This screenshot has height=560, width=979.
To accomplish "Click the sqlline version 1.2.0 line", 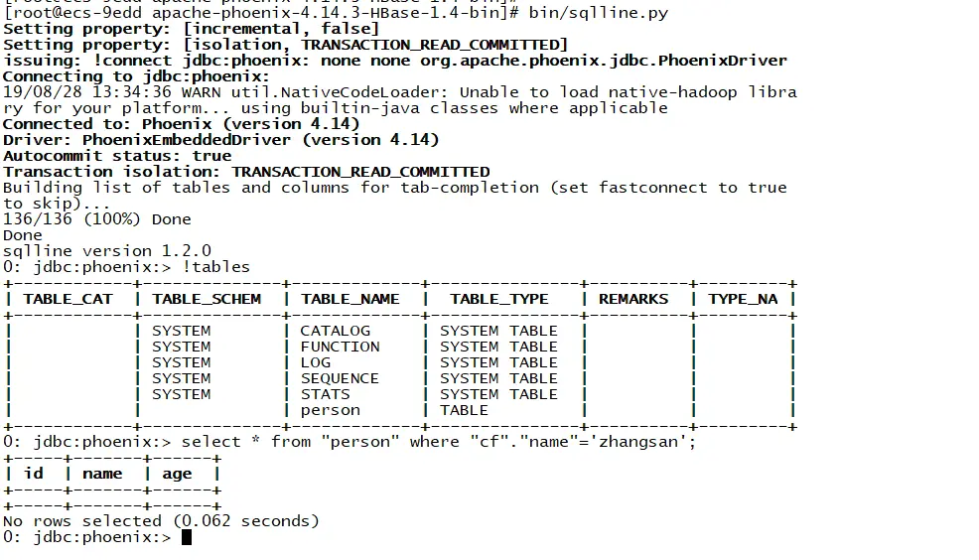I will point(107,251).
